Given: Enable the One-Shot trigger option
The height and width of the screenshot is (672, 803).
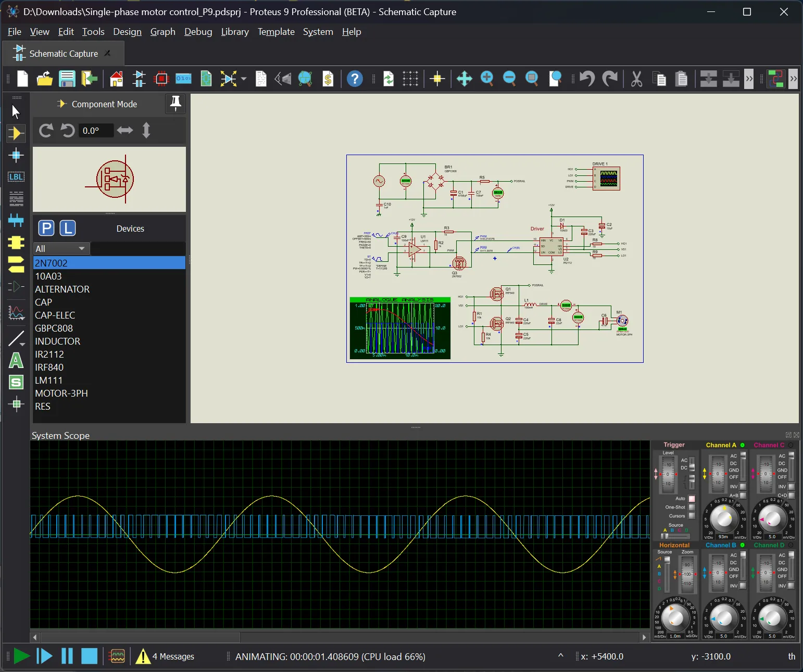Looking at the screenshot, I should [692, 507].
